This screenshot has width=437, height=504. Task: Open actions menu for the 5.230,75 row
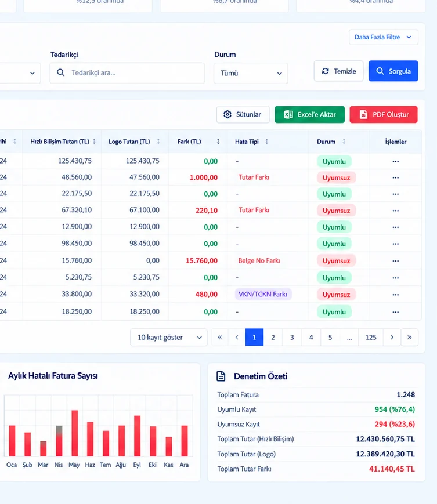[x=396, y=278]
